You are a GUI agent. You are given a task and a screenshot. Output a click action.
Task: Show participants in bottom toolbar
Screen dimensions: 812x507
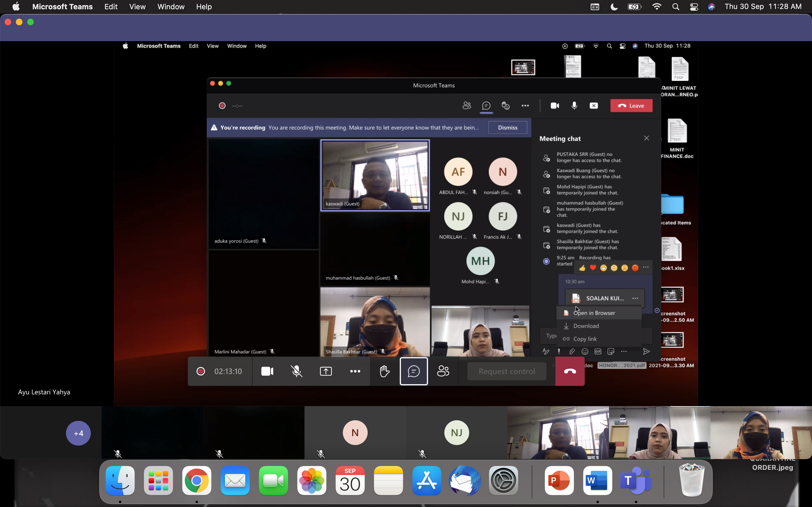(443, 371)
